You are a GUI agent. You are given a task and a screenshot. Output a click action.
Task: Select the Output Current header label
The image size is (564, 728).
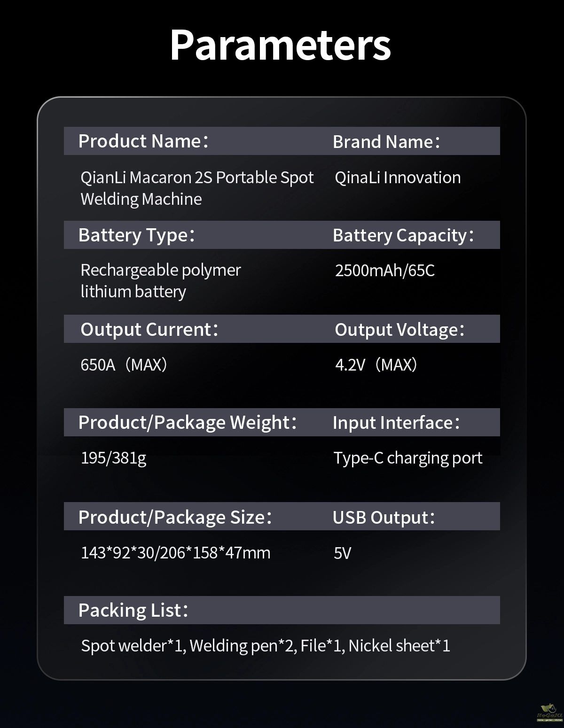point(149,329)
